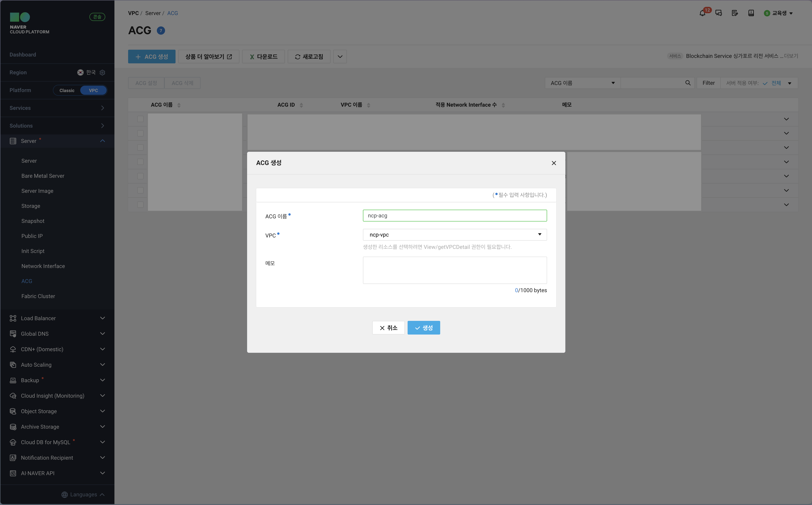Check the first ACG row checkbox
812x505 pixels.
click(x=140, y=119)
